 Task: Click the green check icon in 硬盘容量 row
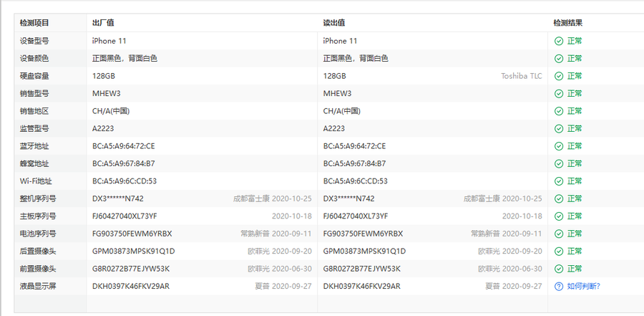(559, 76)
